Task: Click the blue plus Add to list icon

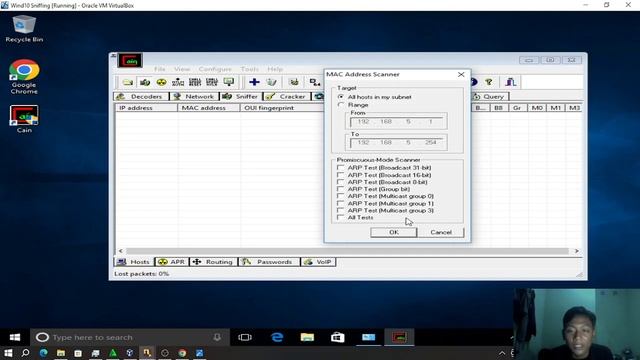Action: coord(254,82)
